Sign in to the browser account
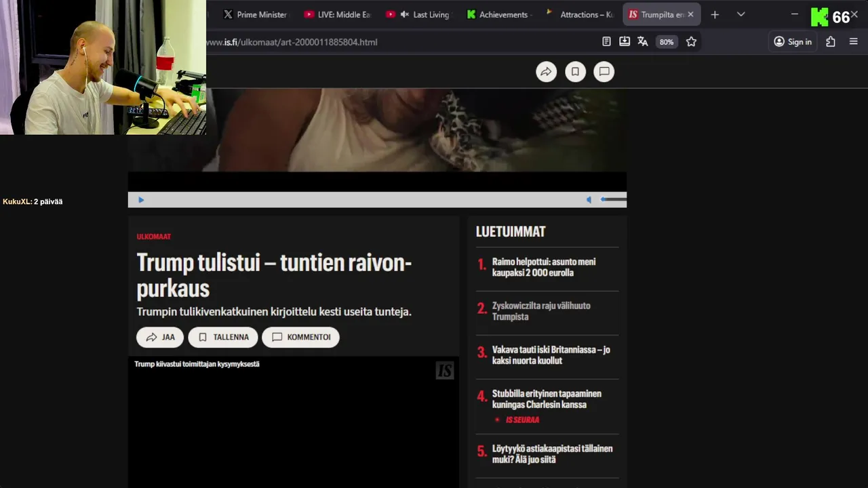868x488 pixels. point(793,41)
